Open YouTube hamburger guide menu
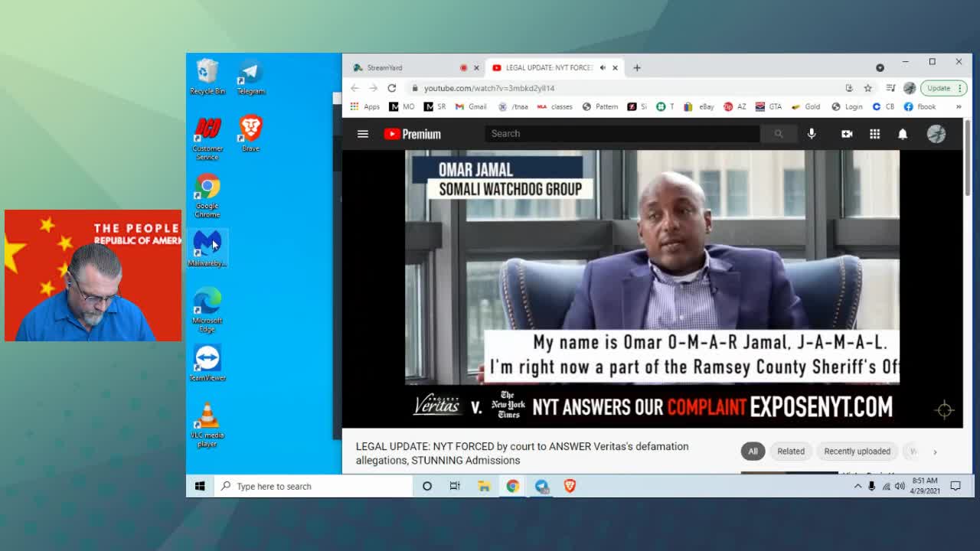Viewport: 980px width, 551px height. pyautogui.click(x=363, y=134)
